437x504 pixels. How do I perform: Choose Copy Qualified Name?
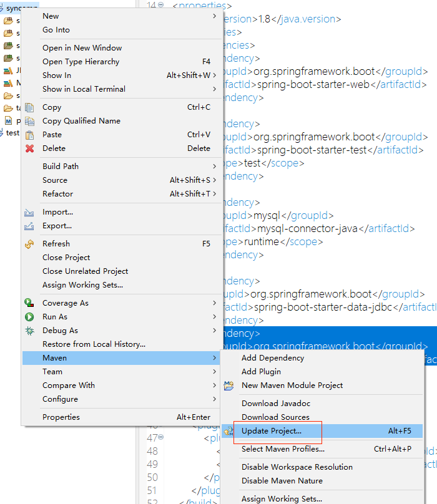coord(121,121)
